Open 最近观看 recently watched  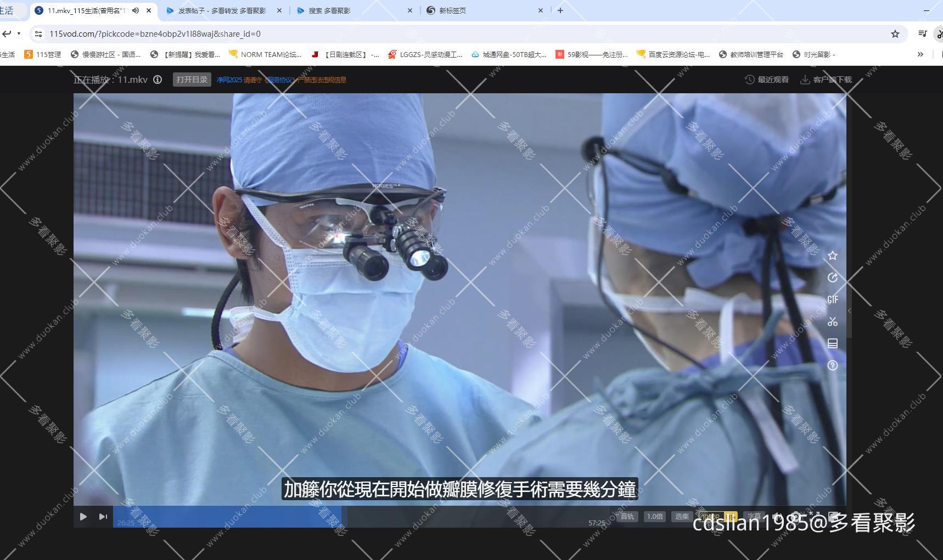766,79
